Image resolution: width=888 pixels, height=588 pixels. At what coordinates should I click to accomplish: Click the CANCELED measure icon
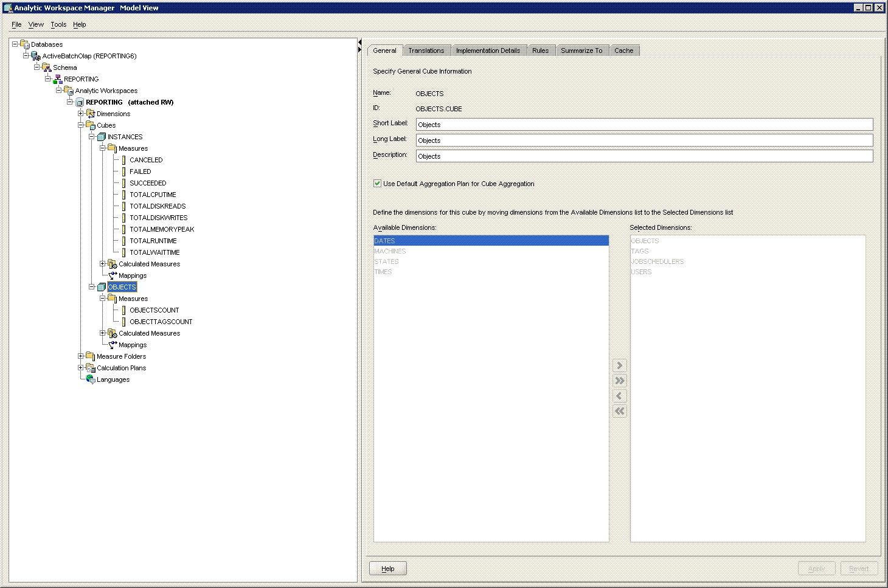tap(124, 160)
